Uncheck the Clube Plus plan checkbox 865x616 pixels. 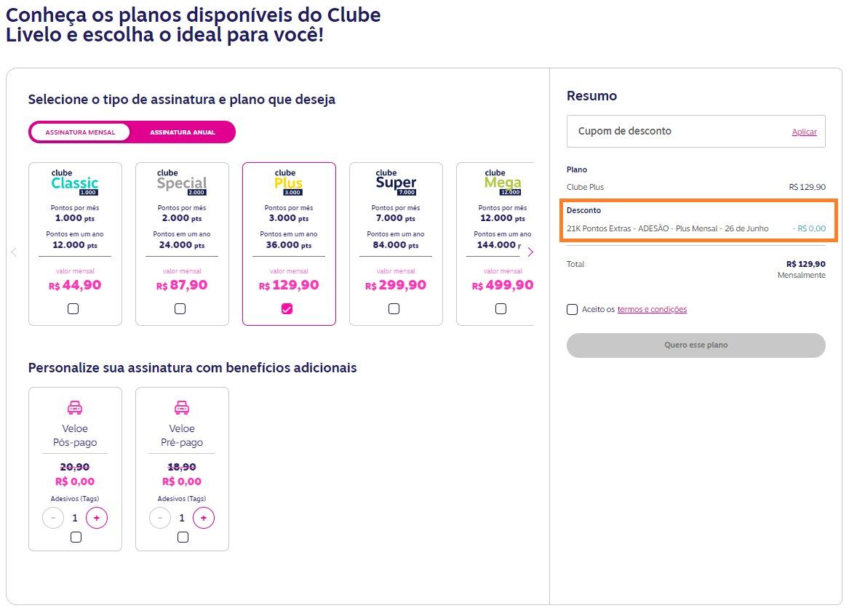tap(287, 309)
